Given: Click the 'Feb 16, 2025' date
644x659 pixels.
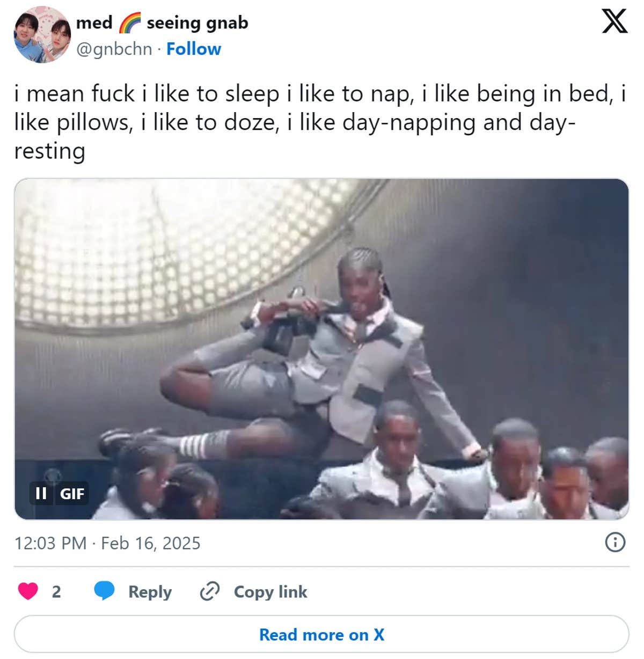Looking at the screenshot, I should 150,543.
